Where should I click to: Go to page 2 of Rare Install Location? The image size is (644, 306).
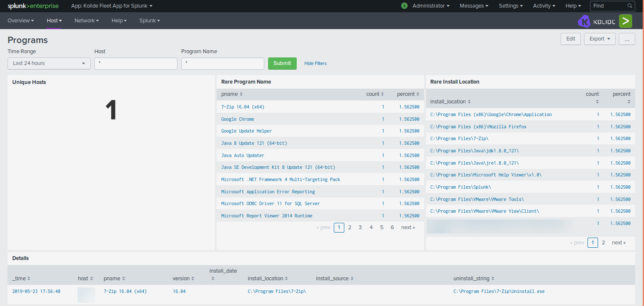(x=603, y=243)
